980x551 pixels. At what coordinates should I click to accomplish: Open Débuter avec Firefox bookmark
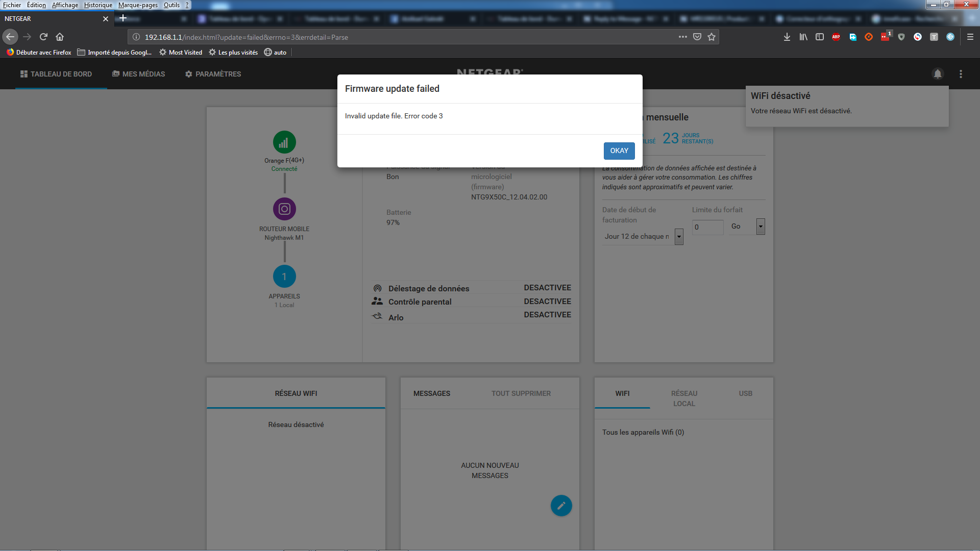[x=39, y=52]
